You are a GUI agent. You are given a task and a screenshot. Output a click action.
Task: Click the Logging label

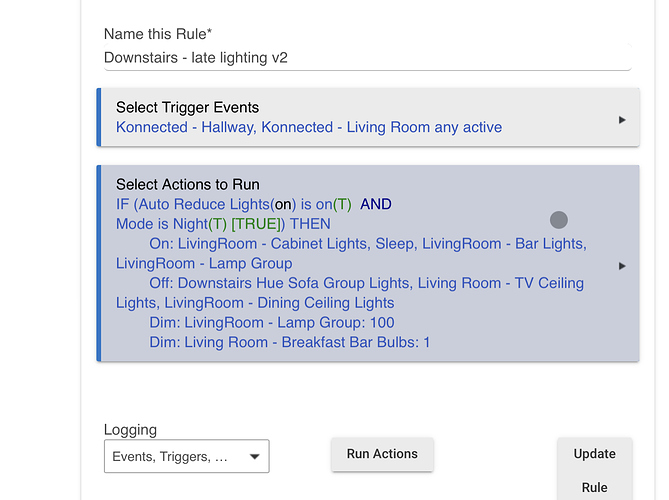point(130,430)
